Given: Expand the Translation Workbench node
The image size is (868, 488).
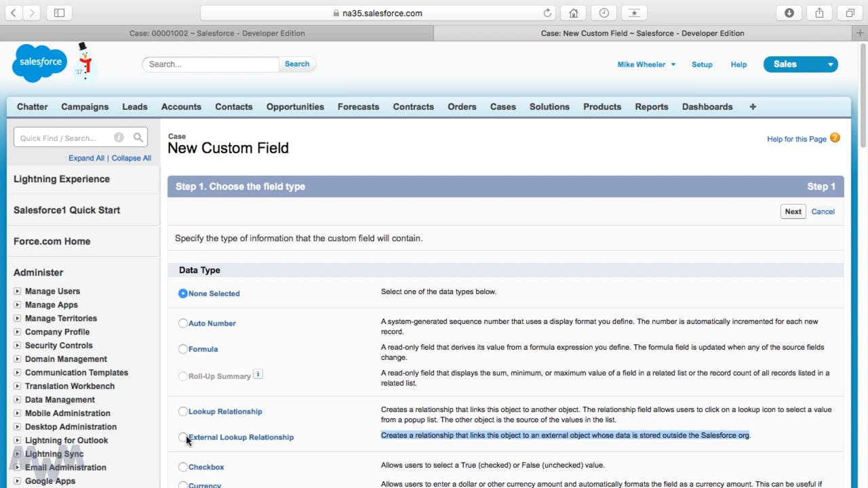Looking at the screenshot, I should 17,386.
